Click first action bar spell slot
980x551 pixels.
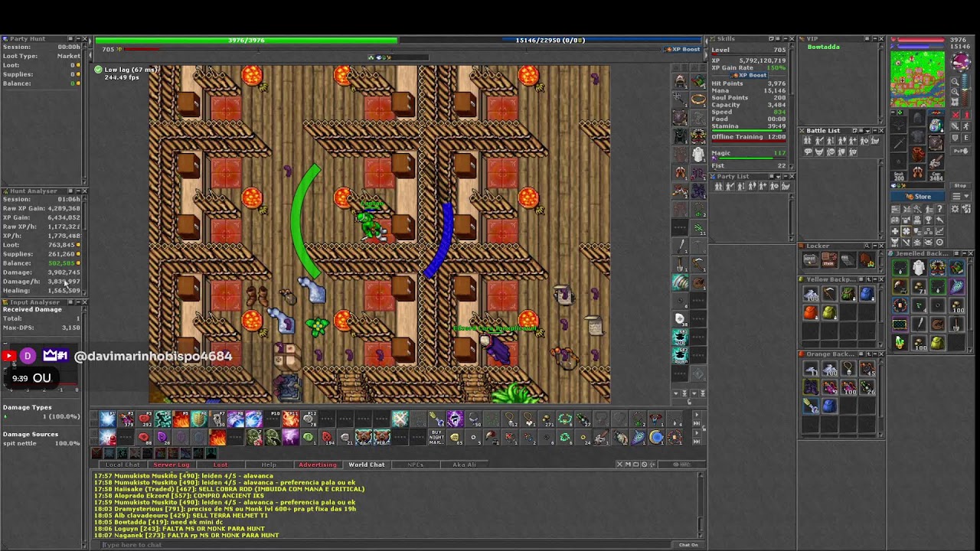pos(107,419)
